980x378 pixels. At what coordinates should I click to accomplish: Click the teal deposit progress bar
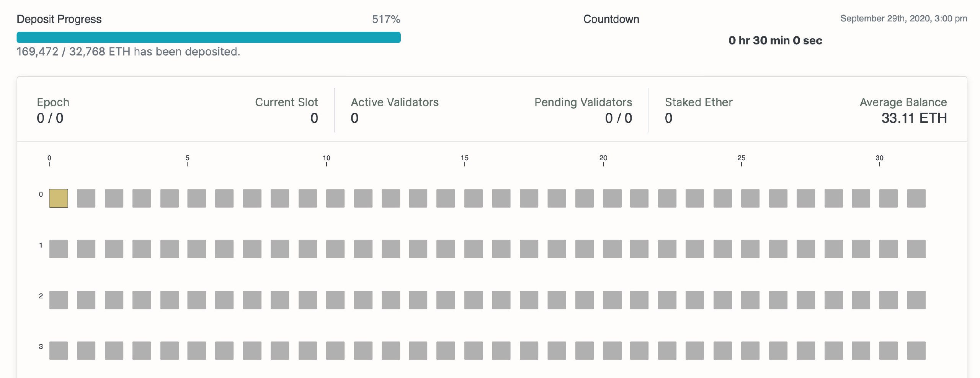tap(209, 37)
